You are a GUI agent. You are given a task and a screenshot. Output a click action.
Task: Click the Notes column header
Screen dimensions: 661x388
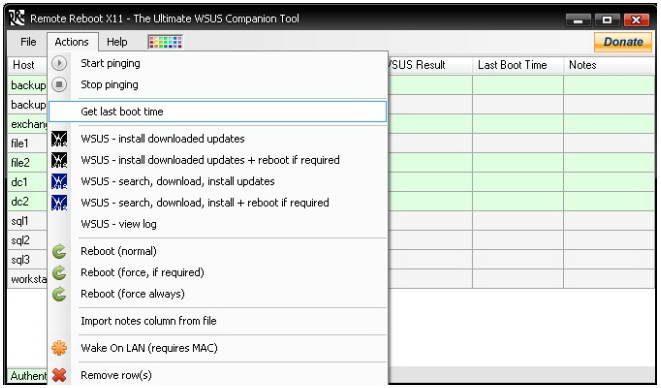[609, 65]
